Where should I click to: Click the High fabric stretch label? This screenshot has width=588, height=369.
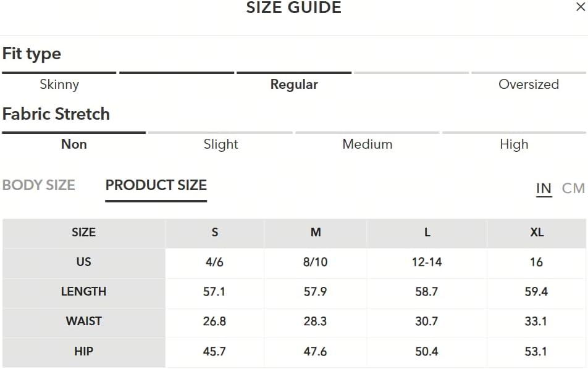[x=514, y=144]
